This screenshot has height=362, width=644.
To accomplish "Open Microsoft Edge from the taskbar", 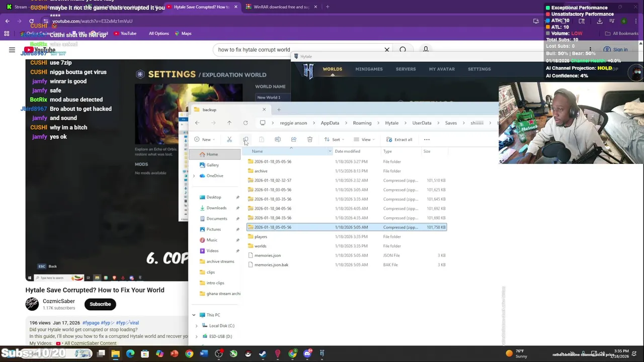I will click(x=130, y=354).
